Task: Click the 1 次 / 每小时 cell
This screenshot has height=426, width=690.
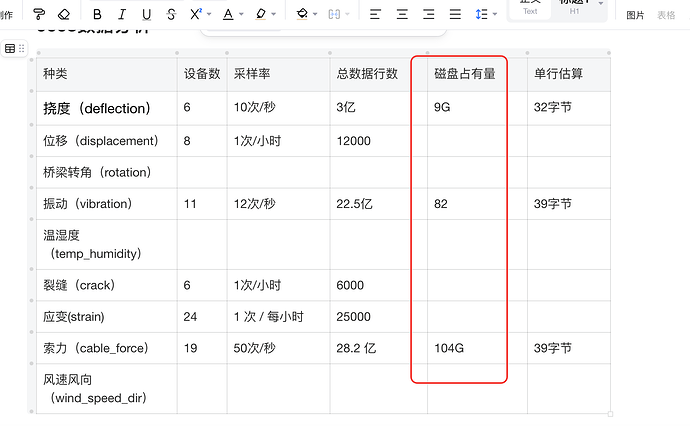Action: [279, 317]
